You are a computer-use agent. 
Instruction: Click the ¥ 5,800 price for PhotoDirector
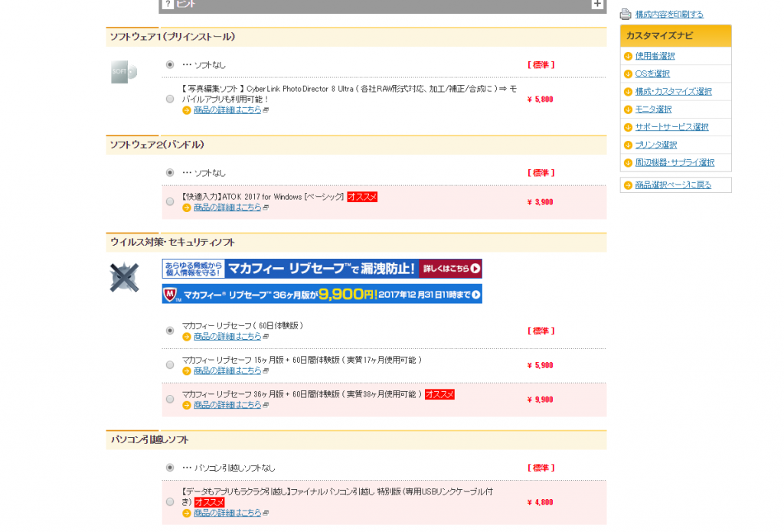point(540,100)
